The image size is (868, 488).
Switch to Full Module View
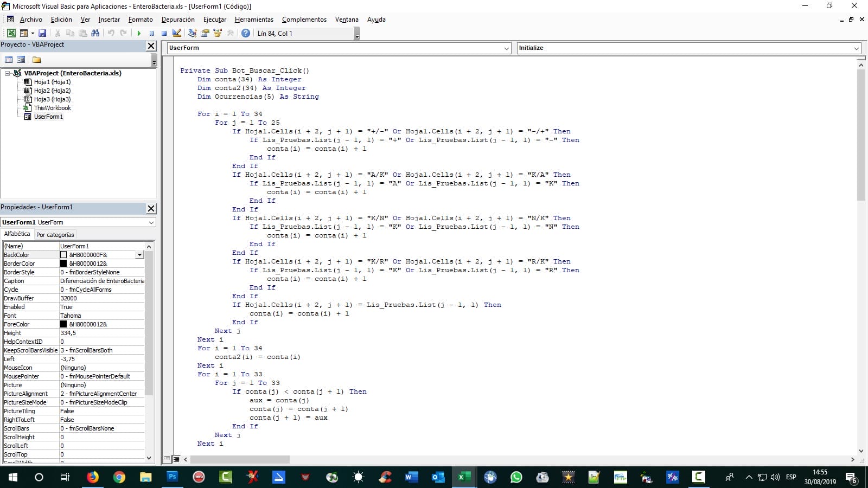(177, 459)
